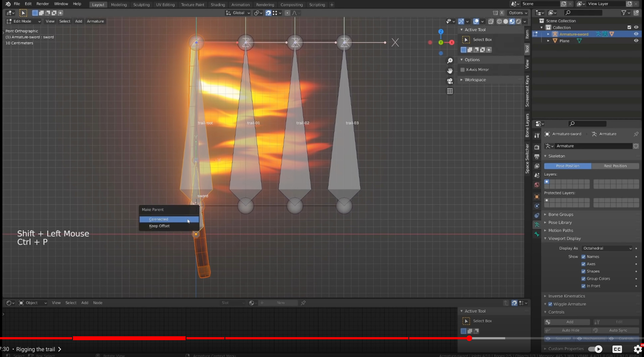
Task: Open the Armature menu in viewport header
Action: [95, 22]
